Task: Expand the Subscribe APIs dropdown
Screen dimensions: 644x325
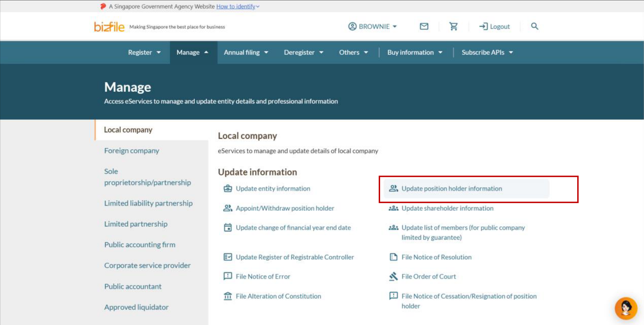Action: click(x=487, y=52)
